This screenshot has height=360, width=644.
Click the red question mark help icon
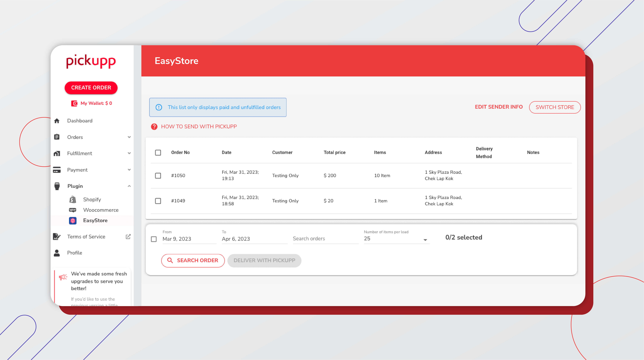point(154,127)
